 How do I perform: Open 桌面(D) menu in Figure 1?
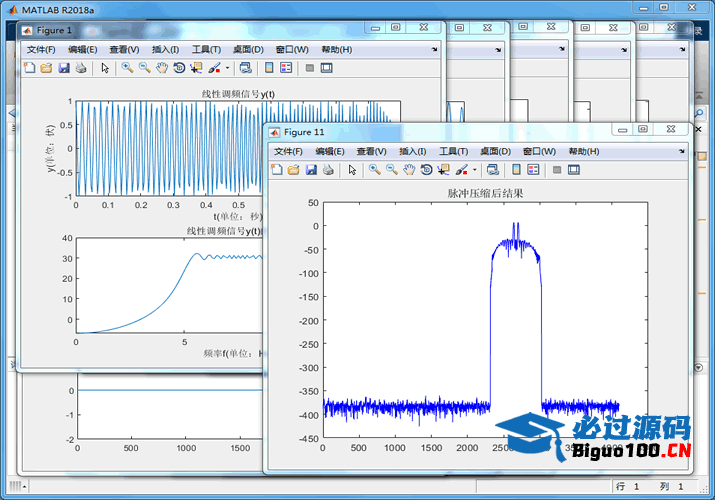click(248, 49)
